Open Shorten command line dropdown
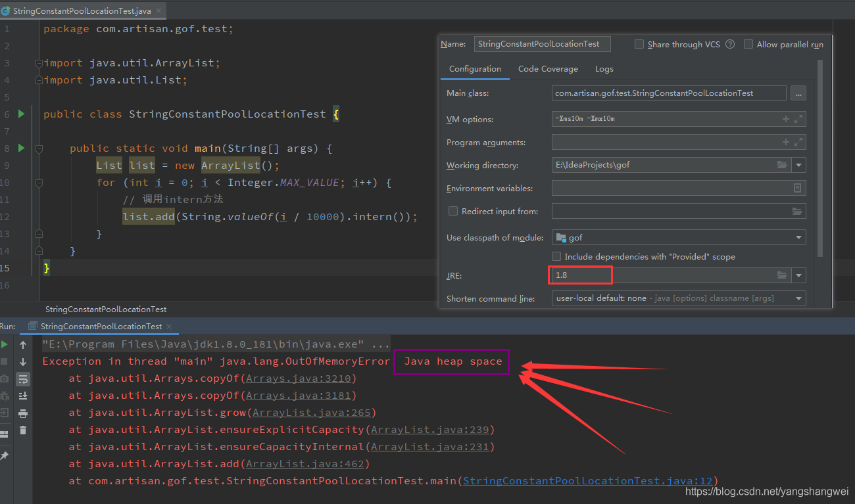This screenshot has height=504, width=855. tap(798, 298)
